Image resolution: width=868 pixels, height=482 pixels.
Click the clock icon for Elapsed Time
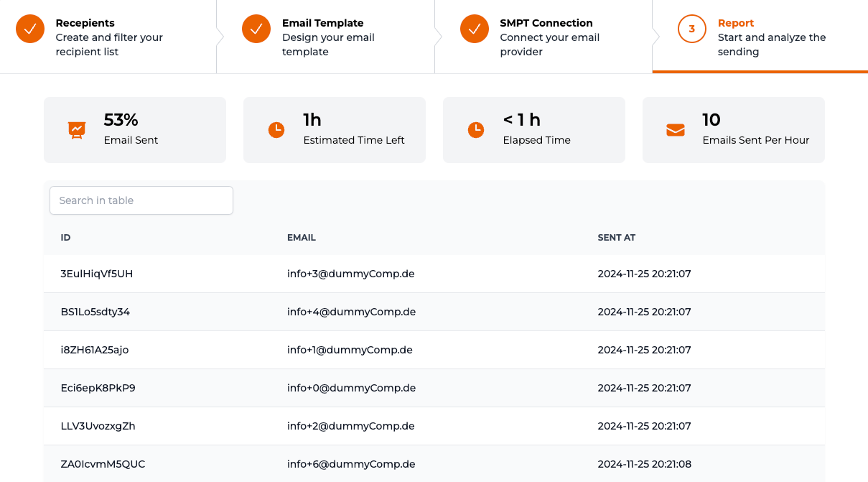coord(476,129)
